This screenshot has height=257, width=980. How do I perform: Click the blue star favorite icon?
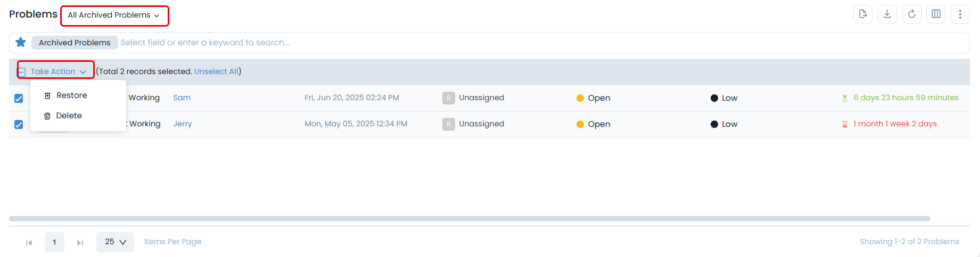pos(21,42)
